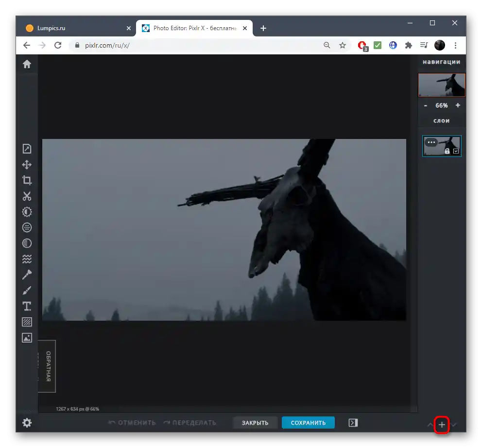The width and height of the screenshot is (482, 448).
Task: Select the Cutout scissors tool
Action: 27,196
